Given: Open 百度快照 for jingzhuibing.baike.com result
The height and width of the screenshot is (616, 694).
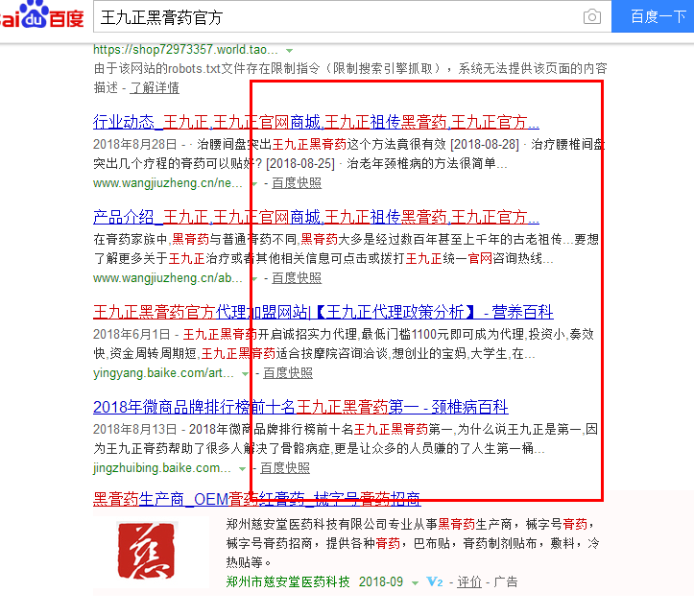Looking at the screenshot, I should (x=284, y=467).
